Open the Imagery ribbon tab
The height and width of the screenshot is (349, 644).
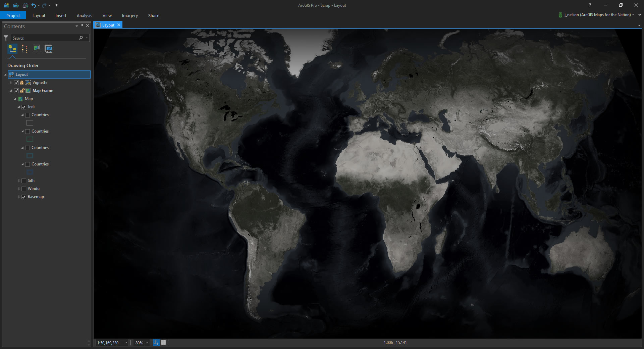coord(130,15)
